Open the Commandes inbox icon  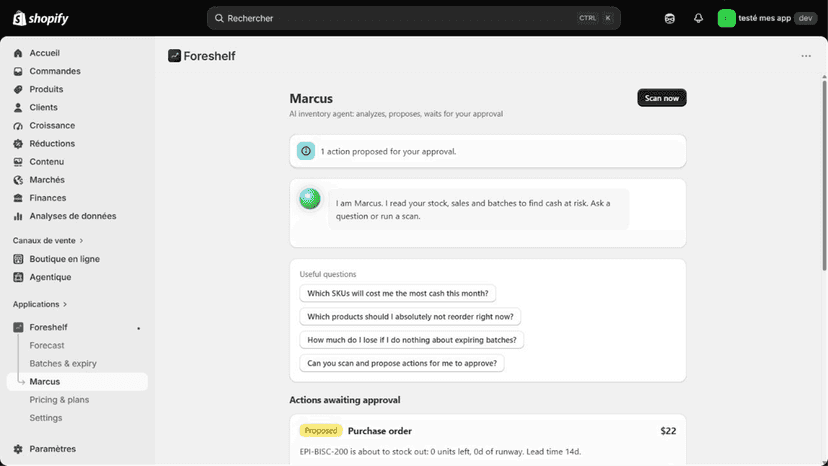pyautogui.click(x=18, y=71)
